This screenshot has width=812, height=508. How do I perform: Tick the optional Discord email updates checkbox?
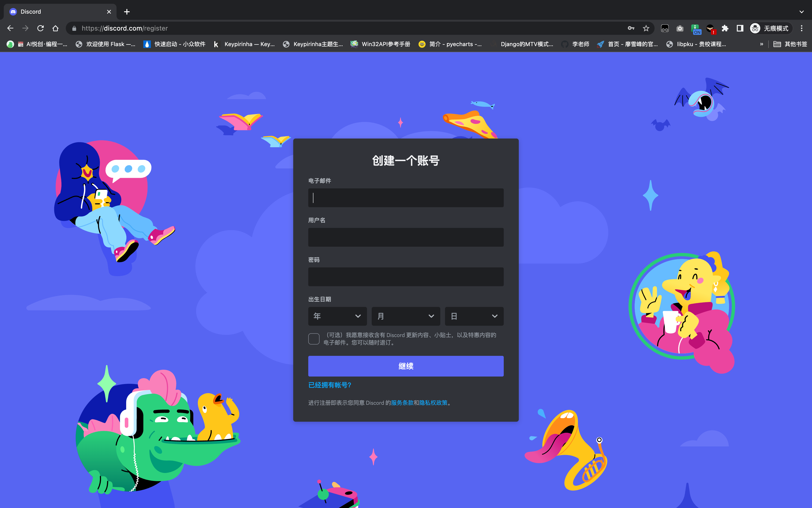tap(314, 339)
